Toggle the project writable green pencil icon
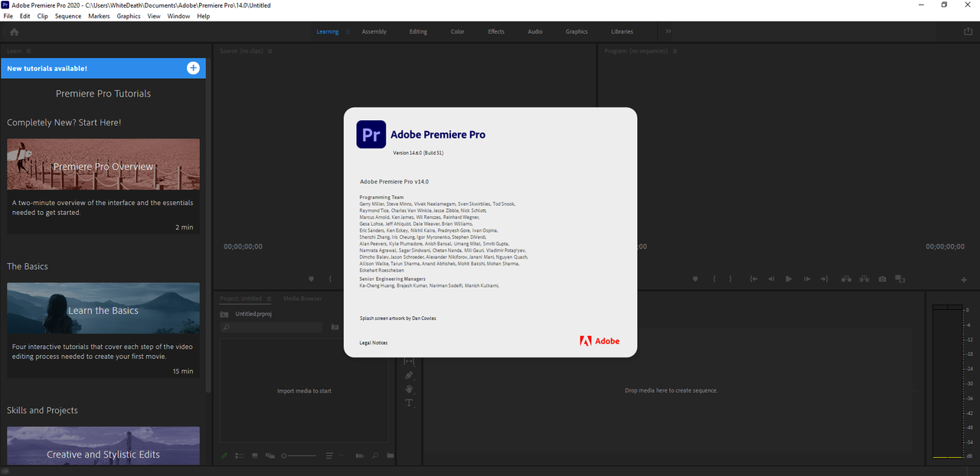 tap(224, 455)
